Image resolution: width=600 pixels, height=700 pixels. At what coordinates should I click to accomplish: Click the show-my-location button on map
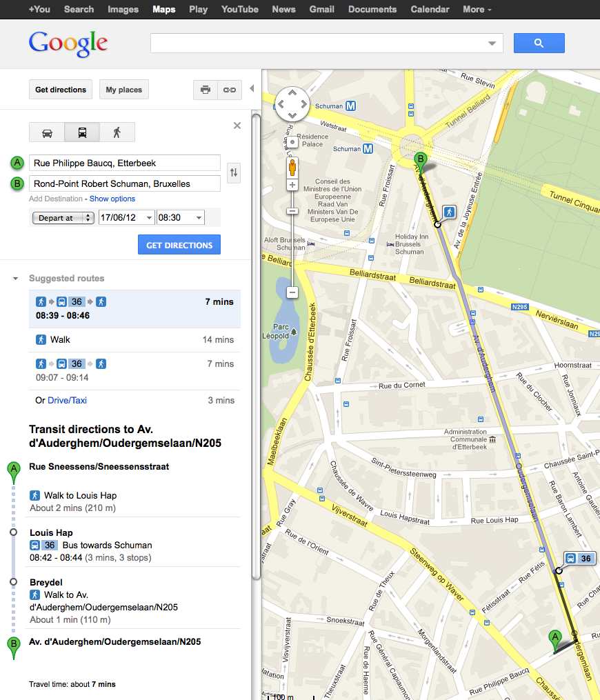[x=292, y=142]
